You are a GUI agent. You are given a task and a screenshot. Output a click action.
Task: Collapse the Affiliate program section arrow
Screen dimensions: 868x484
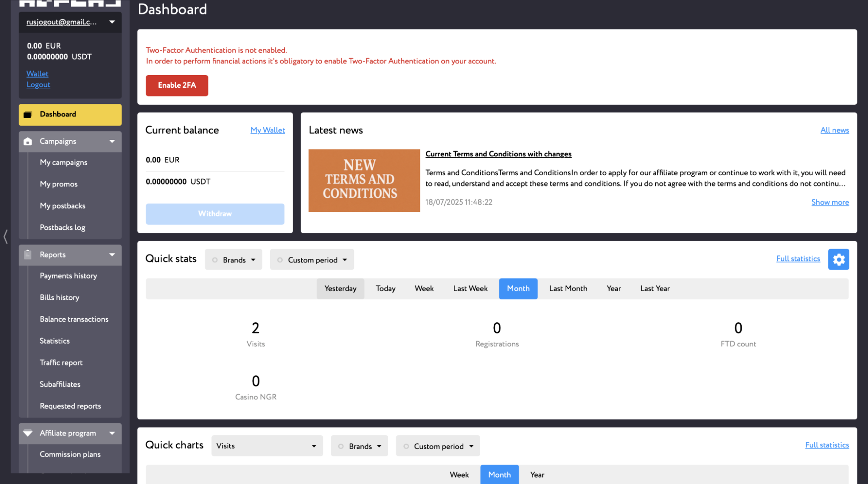(x=112, y=433)
